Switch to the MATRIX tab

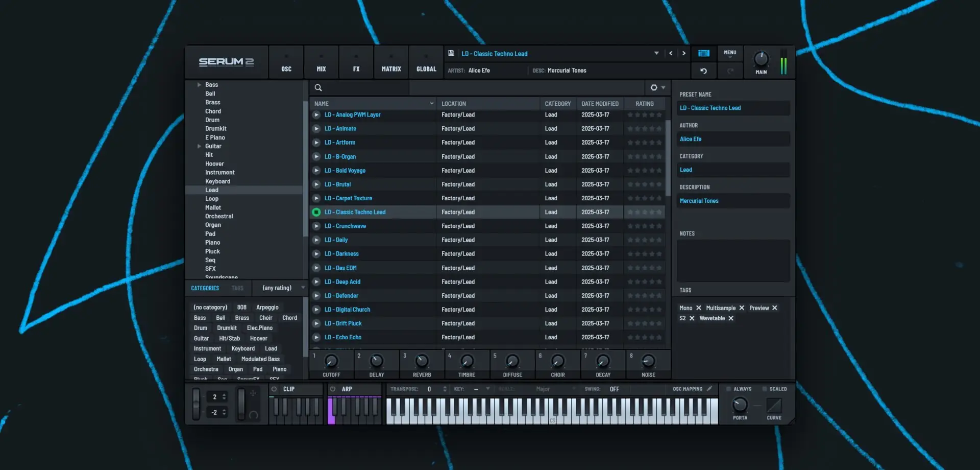(391, 62)
